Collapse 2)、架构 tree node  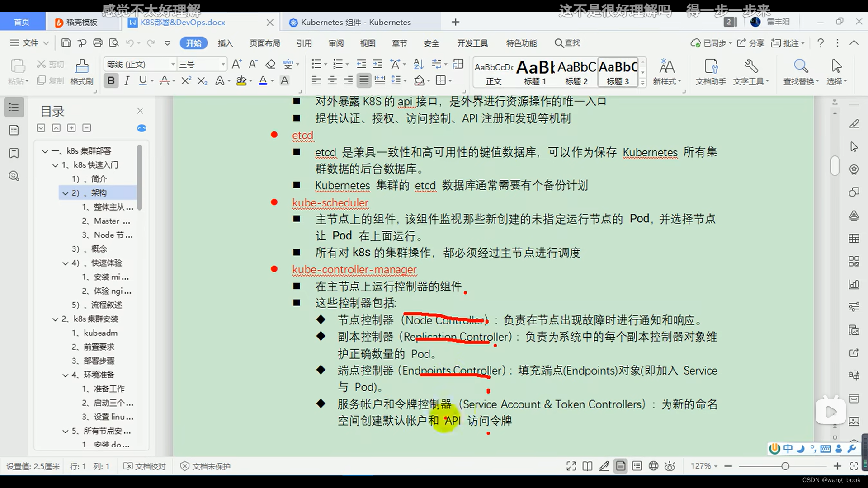pos(65,193)
